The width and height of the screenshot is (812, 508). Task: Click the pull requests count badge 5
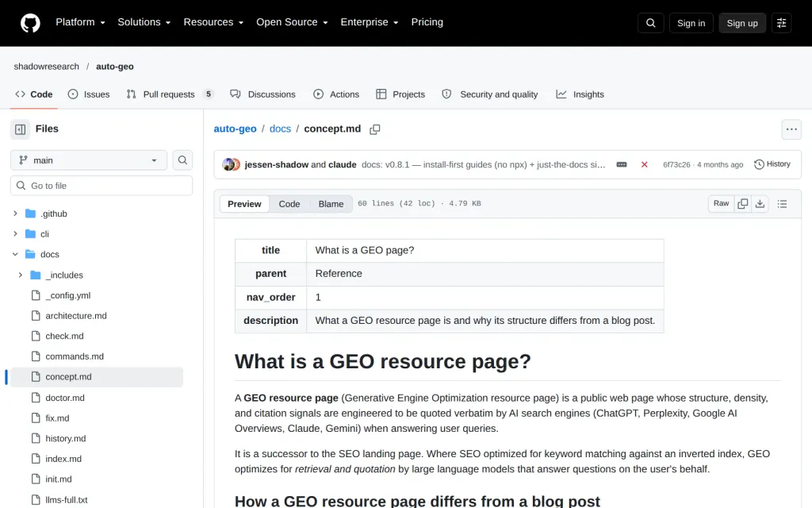click(209, 94)
